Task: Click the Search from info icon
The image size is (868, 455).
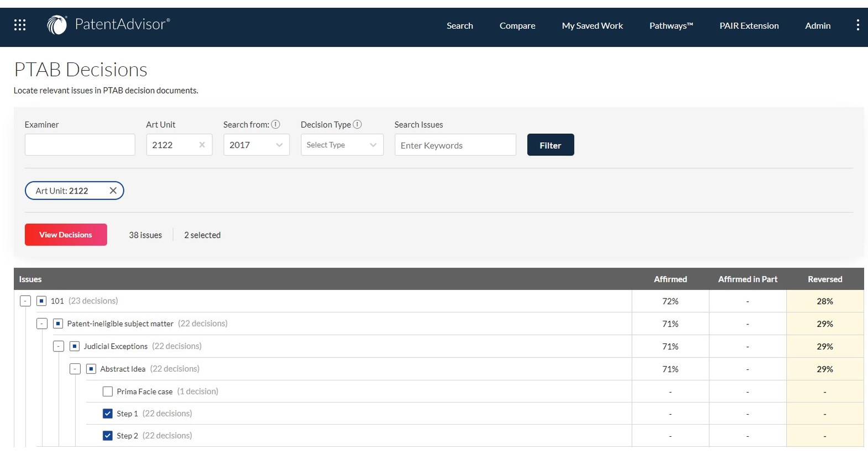Action: pos(275,124)
